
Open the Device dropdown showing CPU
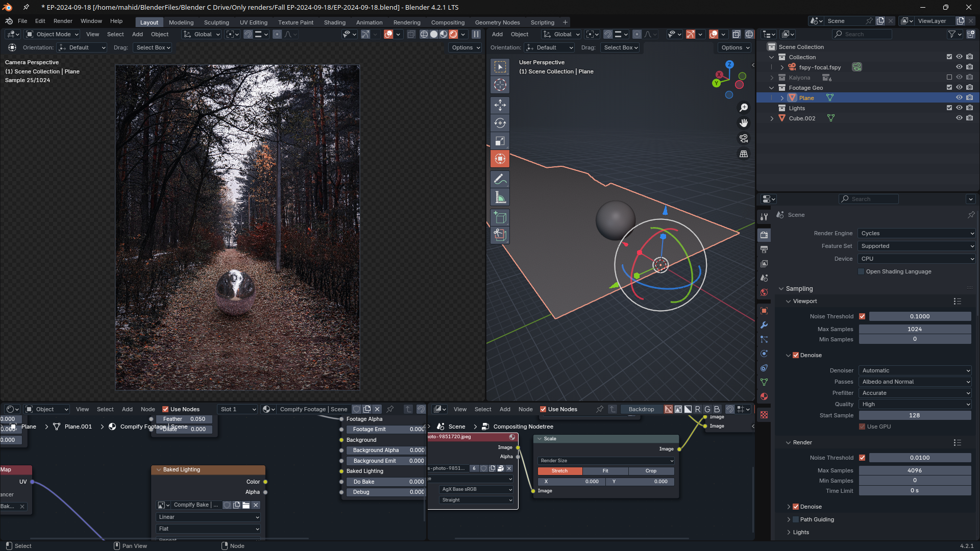pos(915,259)
